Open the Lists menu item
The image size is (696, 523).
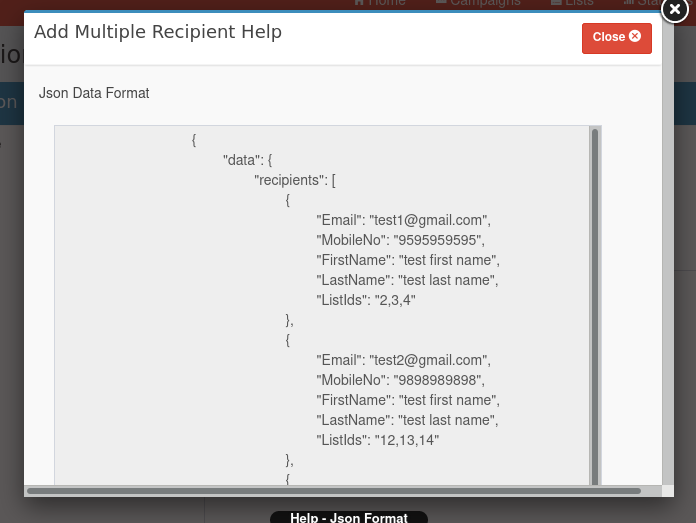pyautogui.click(x=579, y=3)
